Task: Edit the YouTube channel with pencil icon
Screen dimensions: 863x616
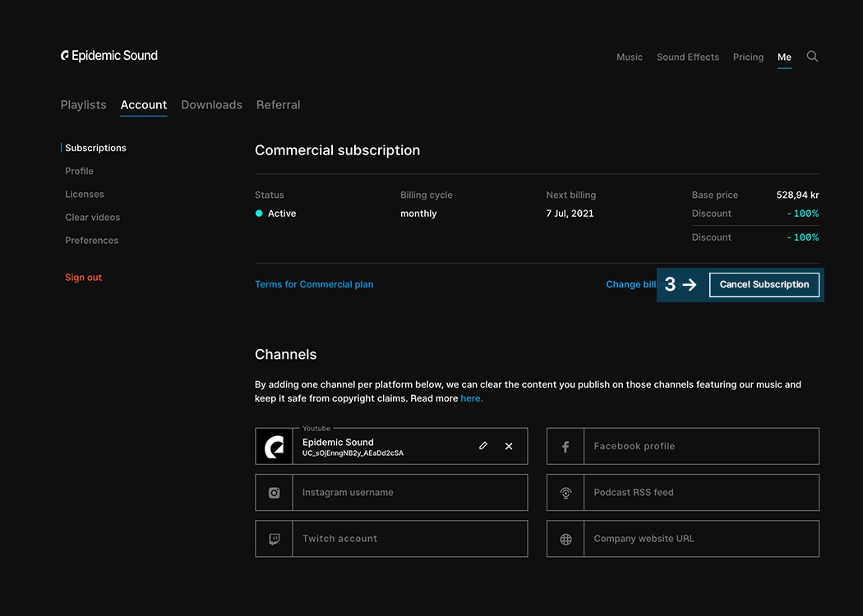Action: (483, 446)
